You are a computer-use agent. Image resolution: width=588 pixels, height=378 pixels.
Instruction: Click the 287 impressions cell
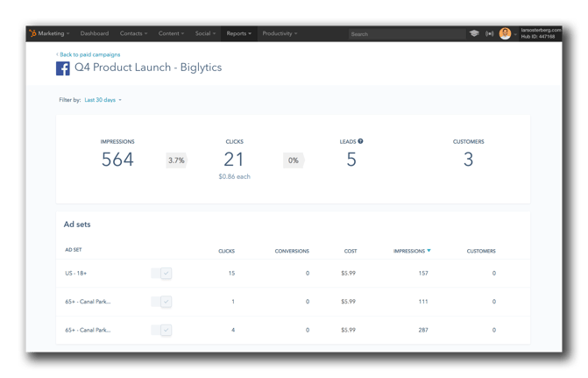tap(423, 330)
